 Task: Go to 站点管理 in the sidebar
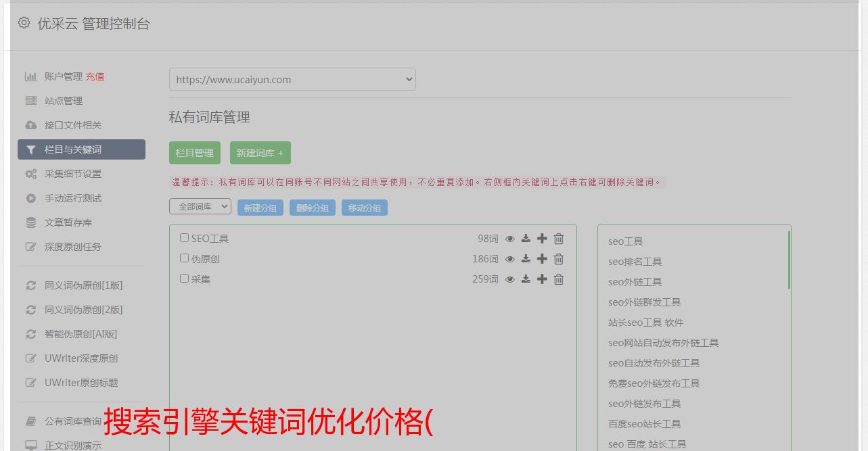click(x=63, y=101)
